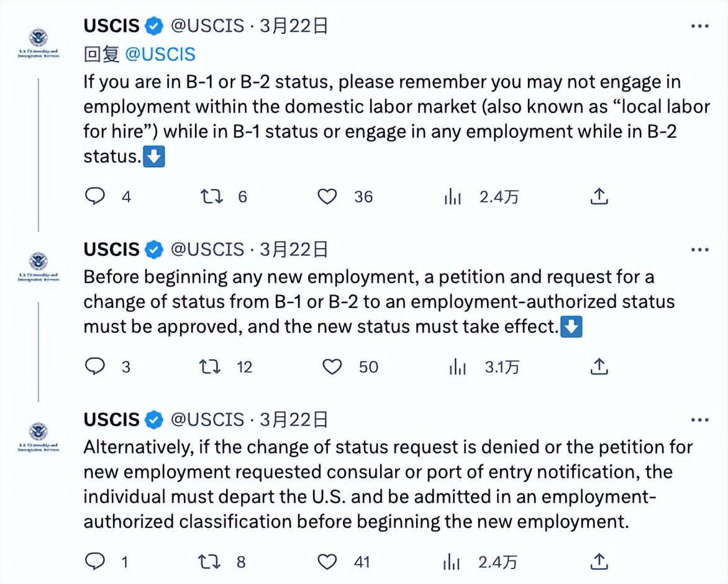Share the first tweet about B-1 status
Image resolution: width=728 pixels, height=584 pixels.
click(x=598, y=197)
